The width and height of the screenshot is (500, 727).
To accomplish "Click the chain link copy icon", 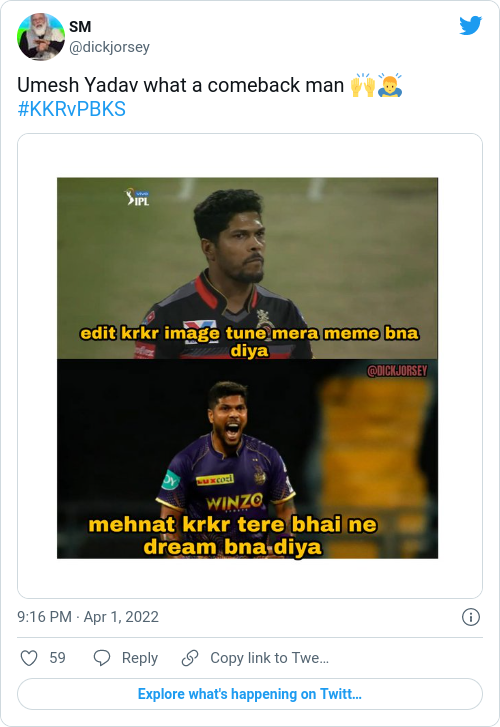I will pos(190,658).
